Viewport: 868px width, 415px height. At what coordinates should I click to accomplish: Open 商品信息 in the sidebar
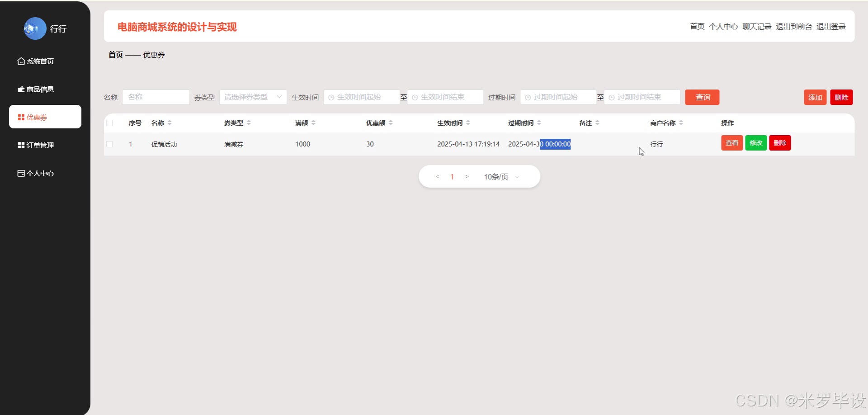pyautogui.click(x=45, y=89)
